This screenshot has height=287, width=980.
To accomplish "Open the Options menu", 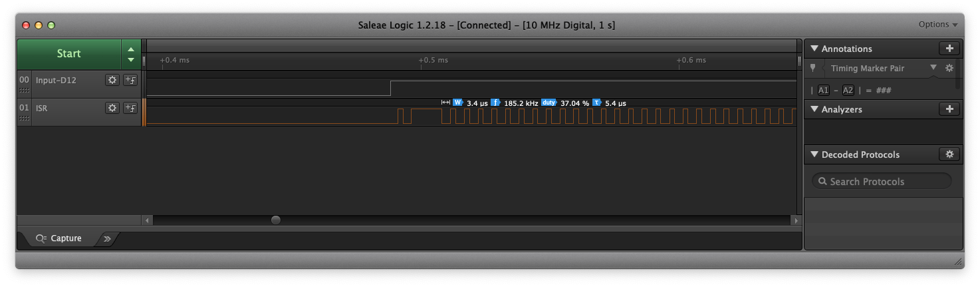I will 937,25.
